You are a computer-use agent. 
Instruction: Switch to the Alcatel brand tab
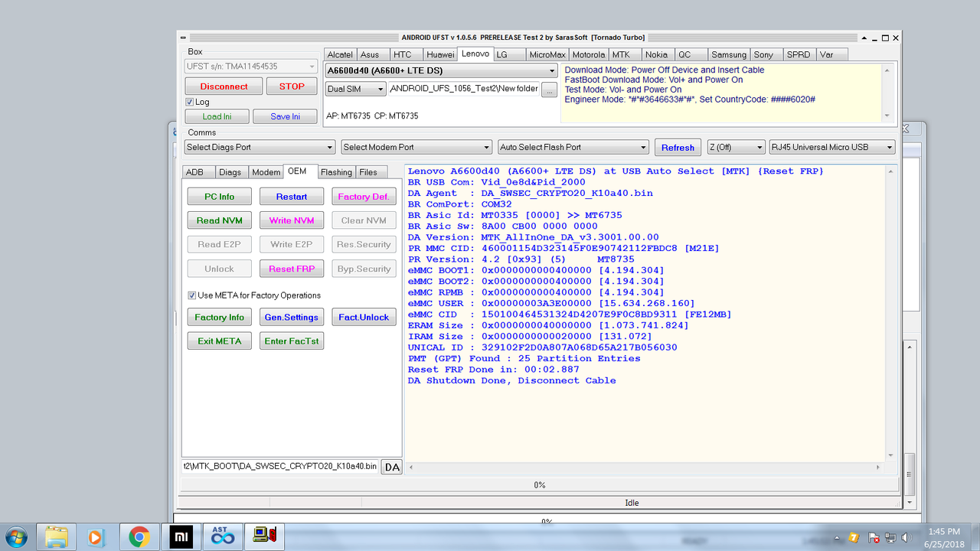point(340,54)
